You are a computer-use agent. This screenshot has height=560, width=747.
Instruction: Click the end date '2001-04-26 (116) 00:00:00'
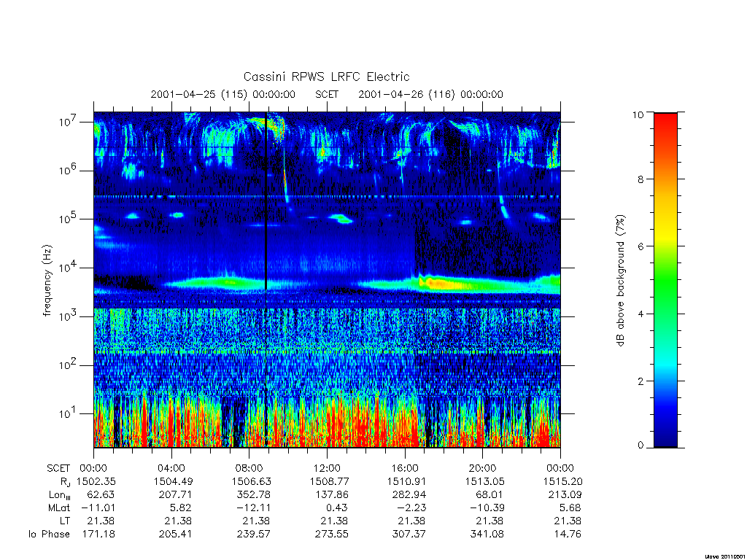coord(430,94)
